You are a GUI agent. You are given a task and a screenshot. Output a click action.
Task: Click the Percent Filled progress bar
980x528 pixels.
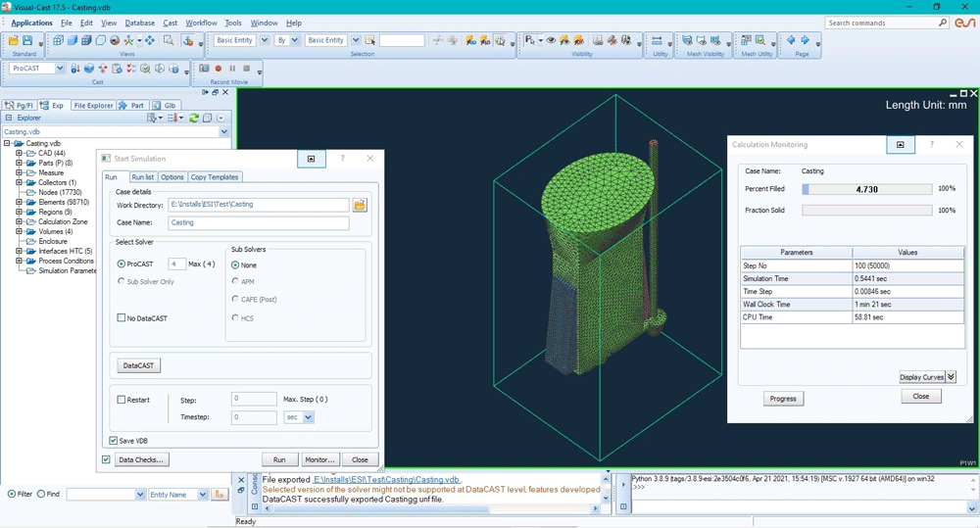[866, 189]
